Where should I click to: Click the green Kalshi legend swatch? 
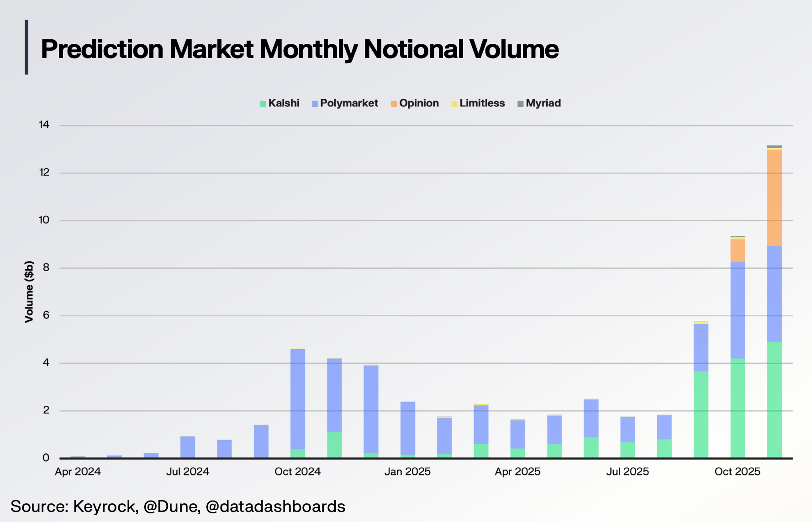point(263,103)
